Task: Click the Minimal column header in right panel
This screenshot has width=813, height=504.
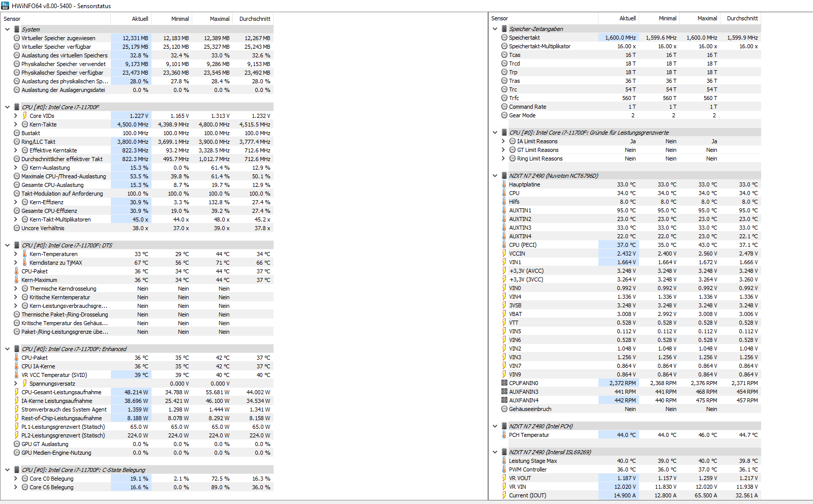Action: pyautogui.click(x=659, y=18)
